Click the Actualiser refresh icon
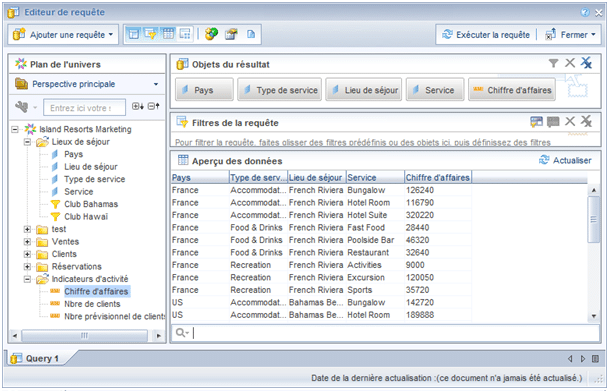Image resolution: width=609 pixels, height=391 pixels. coord(544,160)
